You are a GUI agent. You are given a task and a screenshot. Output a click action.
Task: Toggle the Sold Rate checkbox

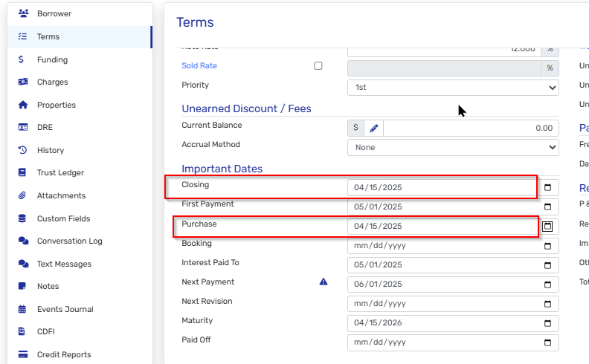click(318, 66)
